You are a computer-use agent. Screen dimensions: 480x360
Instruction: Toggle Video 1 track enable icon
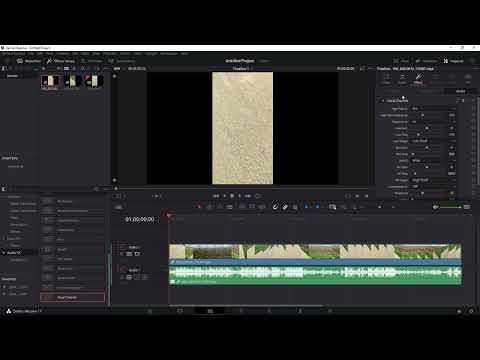(137, 254)
